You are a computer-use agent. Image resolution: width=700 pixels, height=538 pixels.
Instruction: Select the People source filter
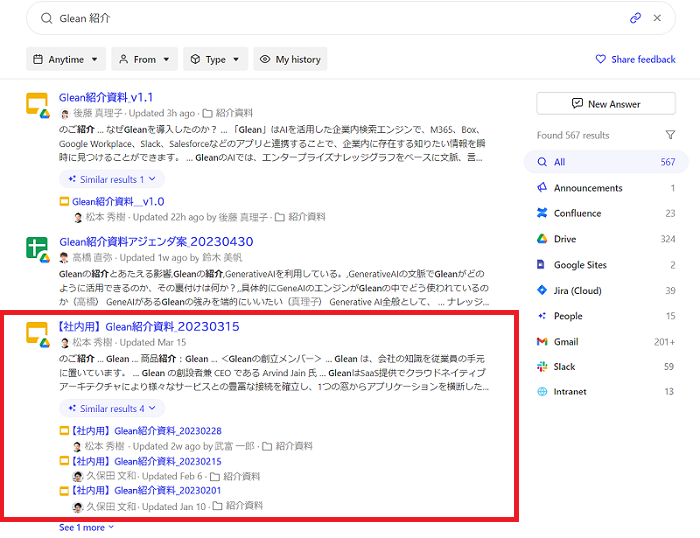[567, 316]
